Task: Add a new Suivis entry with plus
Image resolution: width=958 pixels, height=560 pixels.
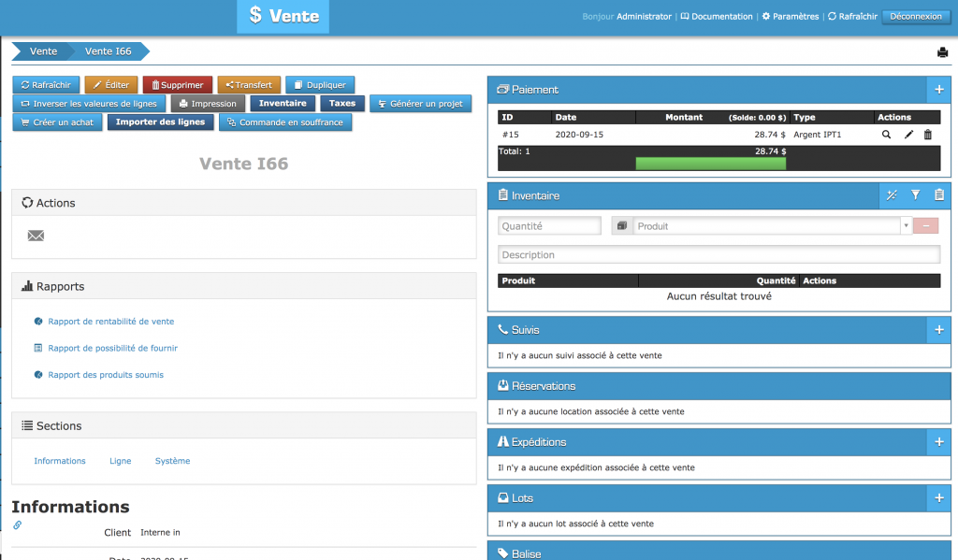Action: 939,330
